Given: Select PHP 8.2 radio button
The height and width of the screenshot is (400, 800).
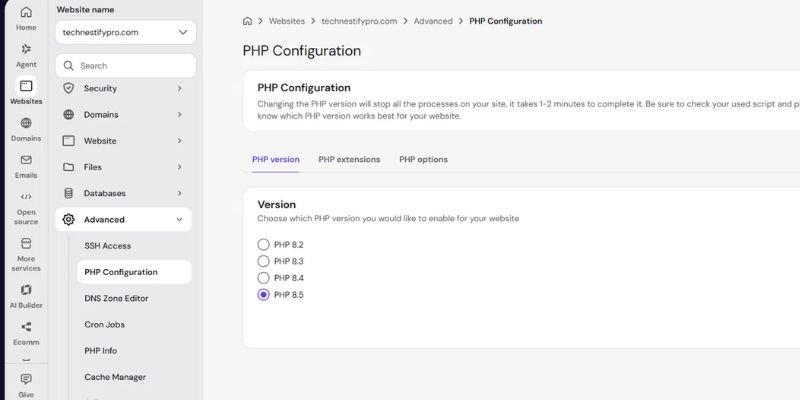Looking at the screenshot, I should pyautogui.click(x=263, y=244).
